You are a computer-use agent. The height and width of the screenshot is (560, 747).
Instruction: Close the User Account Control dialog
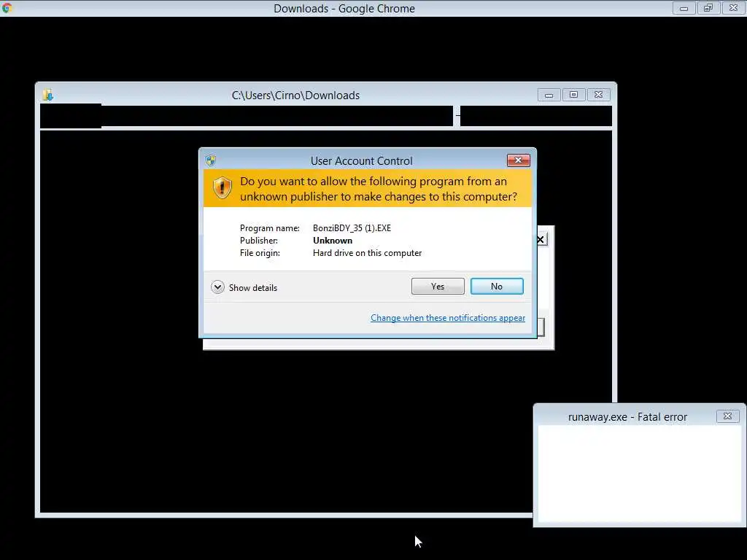point(519,160)
